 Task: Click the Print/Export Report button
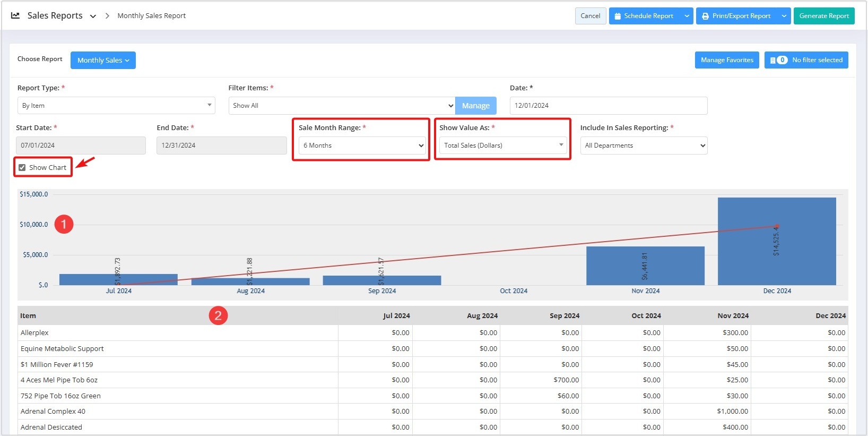[x=737, y=16]
